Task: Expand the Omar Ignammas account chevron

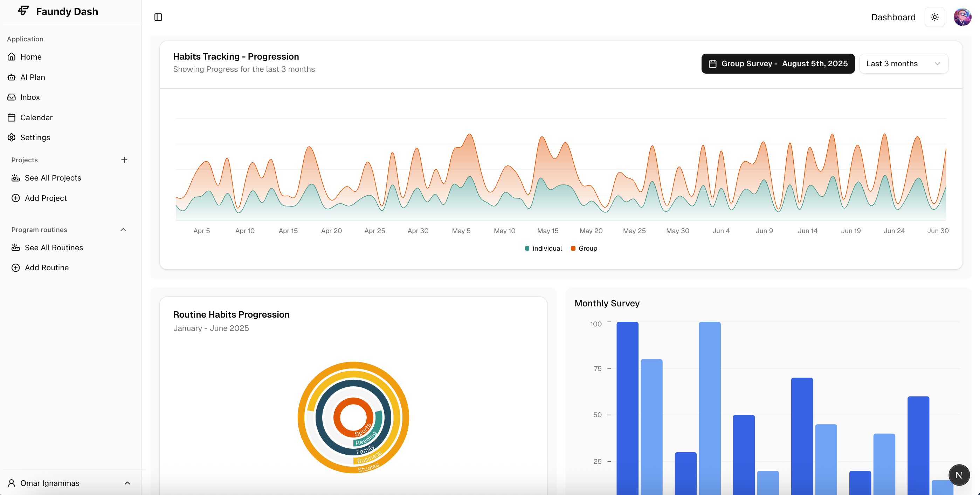Action: tap(127, 483)
